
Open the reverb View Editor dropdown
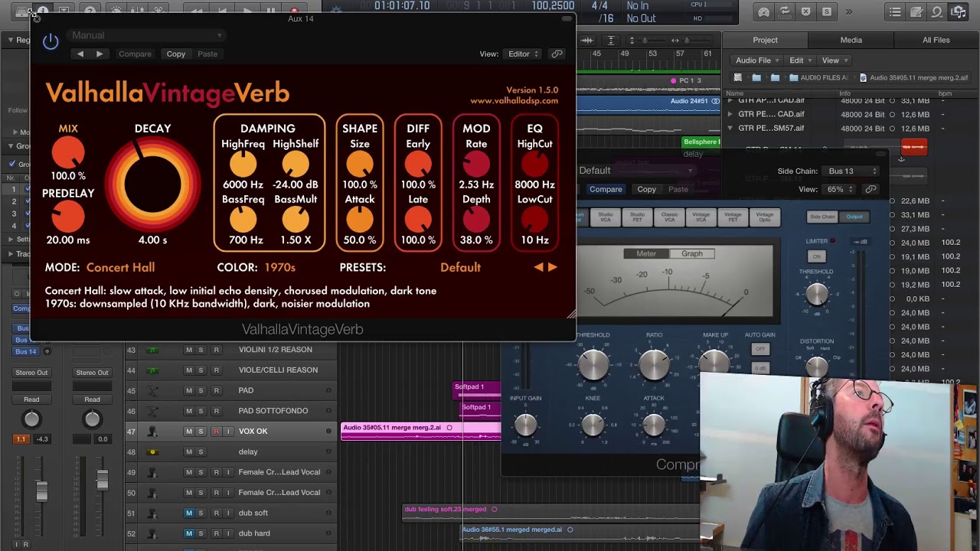[x=524, y=54]
